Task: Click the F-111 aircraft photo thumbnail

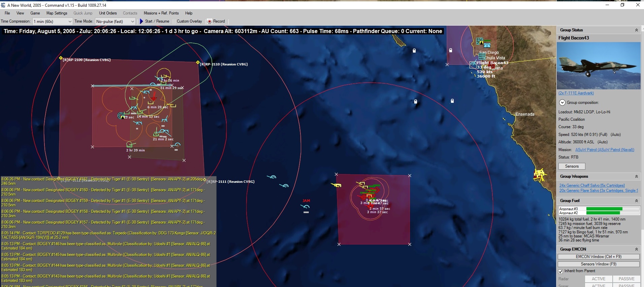Action: point(599,66)
